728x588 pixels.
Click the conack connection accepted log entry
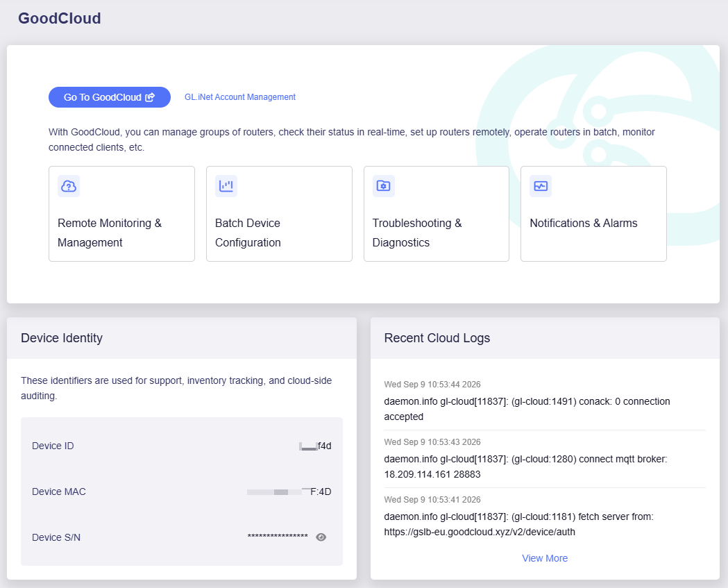tap(527, 409)
